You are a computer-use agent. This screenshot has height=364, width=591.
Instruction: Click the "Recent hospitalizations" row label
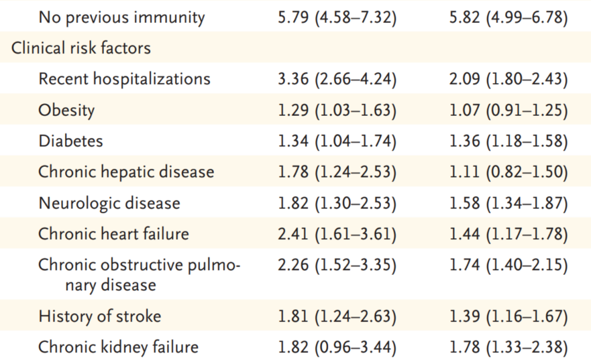point(124,79)
